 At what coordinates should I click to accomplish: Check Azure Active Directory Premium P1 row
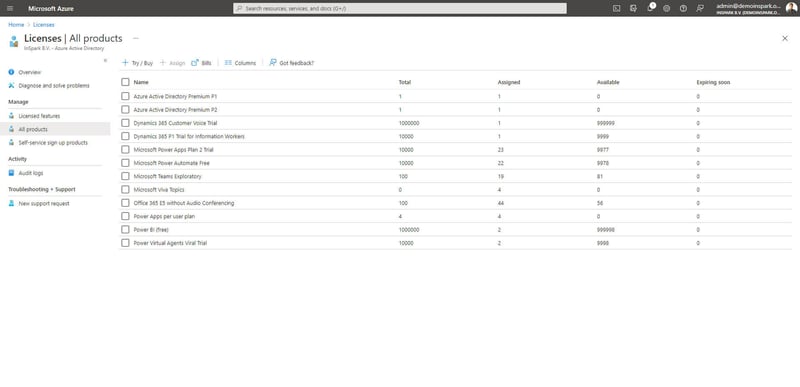coord(125,96)
